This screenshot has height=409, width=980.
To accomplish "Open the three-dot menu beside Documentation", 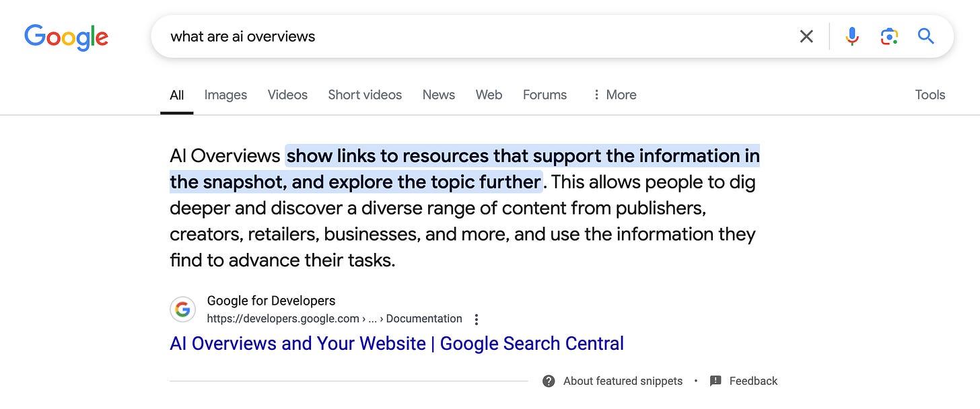I will (x=477, y=319).
